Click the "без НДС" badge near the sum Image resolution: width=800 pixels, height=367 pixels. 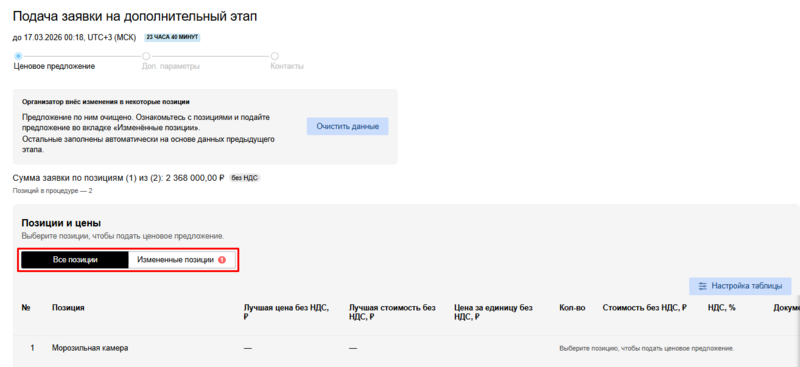coord(244,178)
